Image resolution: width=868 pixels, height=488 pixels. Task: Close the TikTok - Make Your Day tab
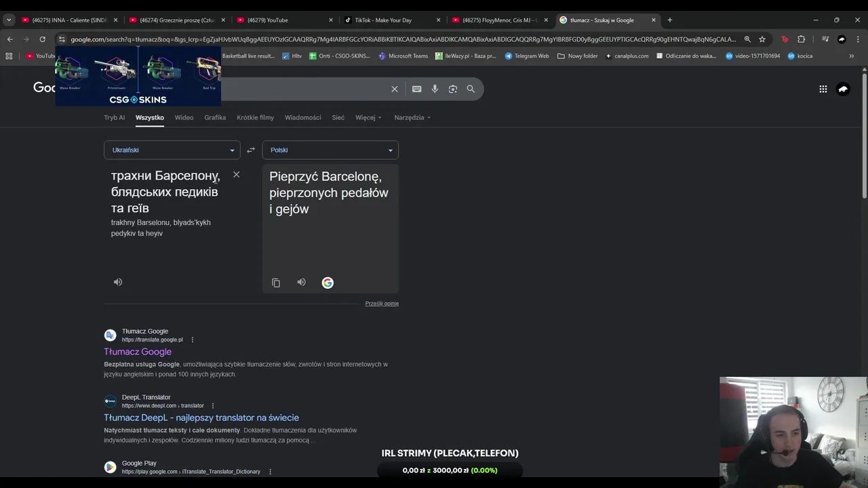438,20
